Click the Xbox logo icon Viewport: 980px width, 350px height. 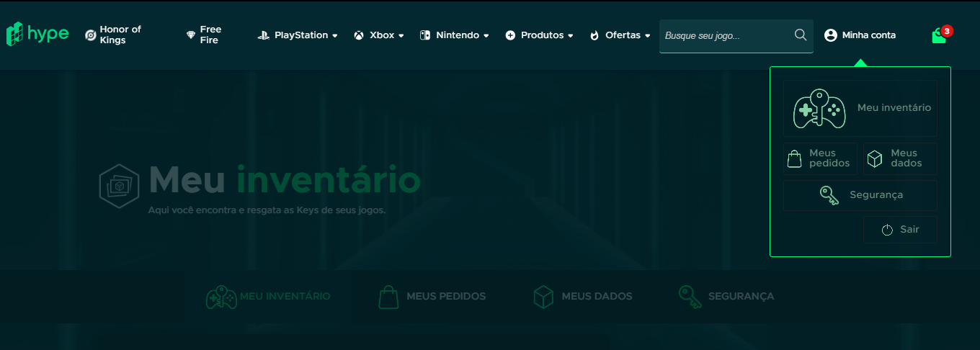pyautogui.click(x=359, y=35)
